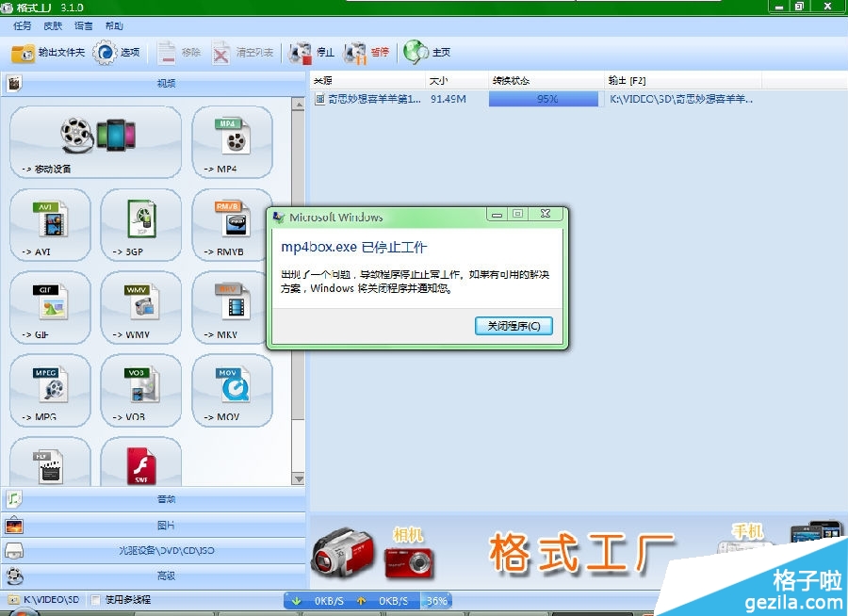Click the format list scrollbar down arrow

[x=298, y=478]
